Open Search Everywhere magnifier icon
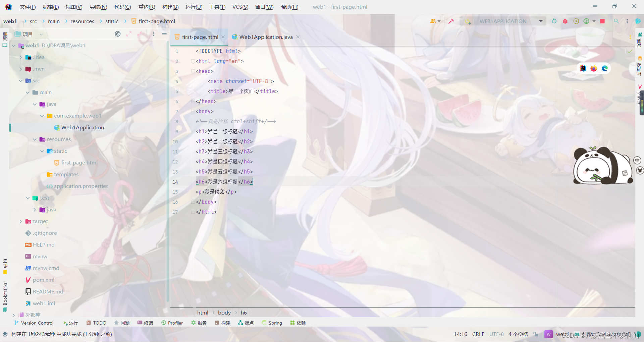This screenshot has height=342, width=644. (x=616, y=21)
